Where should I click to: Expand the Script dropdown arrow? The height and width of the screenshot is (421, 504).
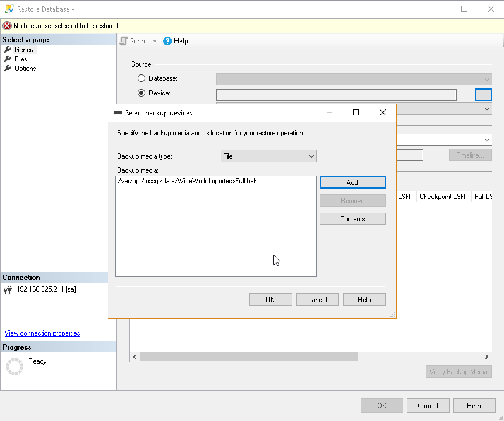[x=155, y=41]
